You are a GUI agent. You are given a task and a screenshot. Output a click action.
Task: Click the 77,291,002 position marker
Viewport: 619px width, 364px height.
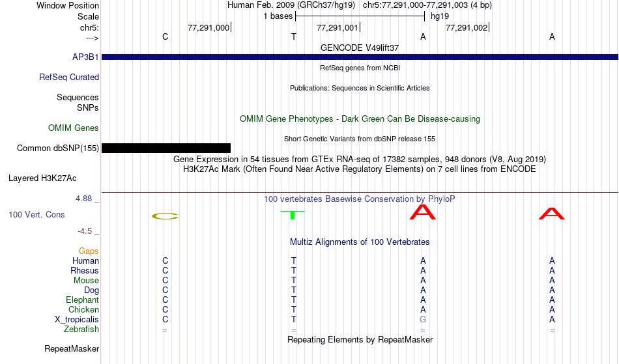click(x=467, y=27)
